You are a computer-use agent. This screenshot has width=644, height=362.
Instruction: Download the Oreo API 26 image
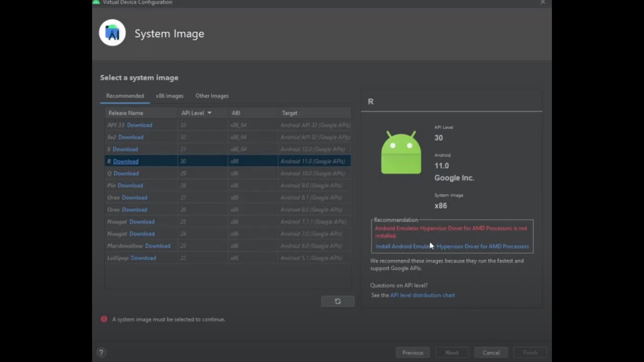(134, 210)
